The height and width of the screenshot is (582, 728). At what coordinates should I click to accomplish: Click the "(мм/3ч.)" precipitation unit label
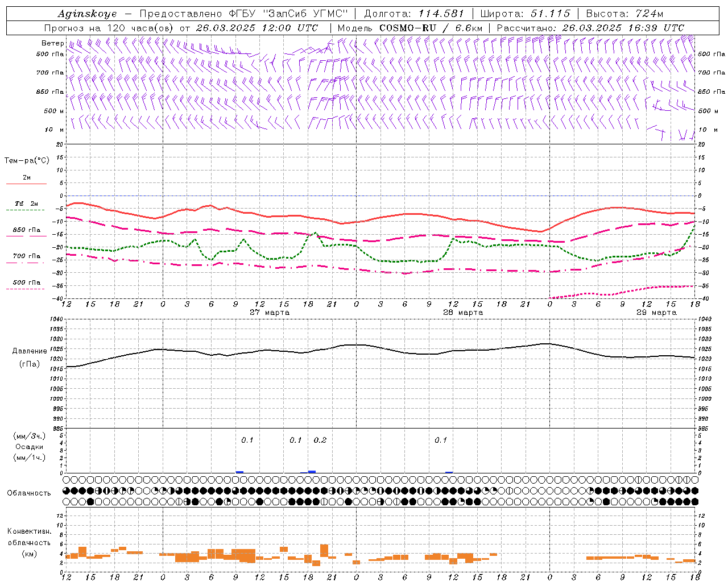tap(30, 436)
